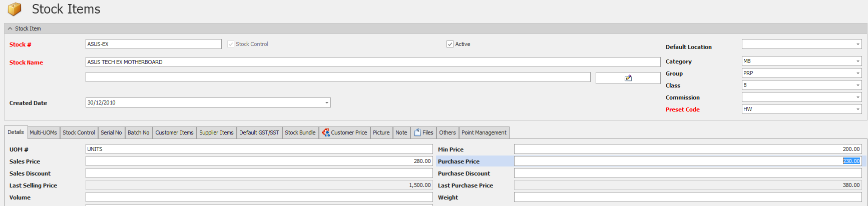The height and width of the screenshot is (206, 868).
Task: Click the Purchase Price field 230.00
Action: 688,161
